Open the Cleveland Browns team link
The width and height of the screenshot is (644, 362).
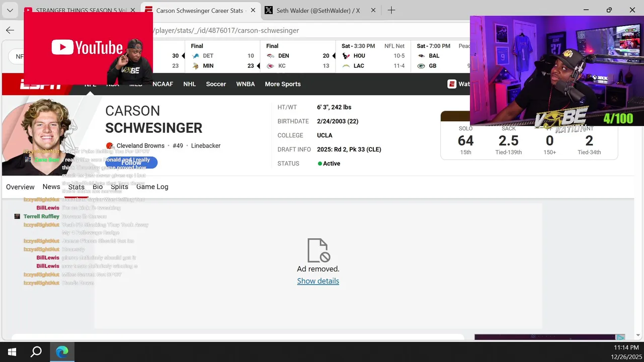pos(140,146)
